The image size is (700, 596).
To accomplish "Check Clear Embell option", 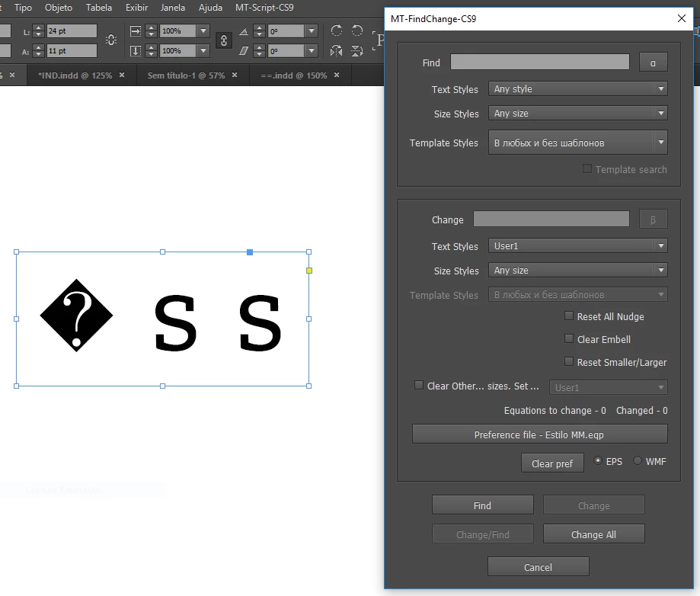I will 569,338.
